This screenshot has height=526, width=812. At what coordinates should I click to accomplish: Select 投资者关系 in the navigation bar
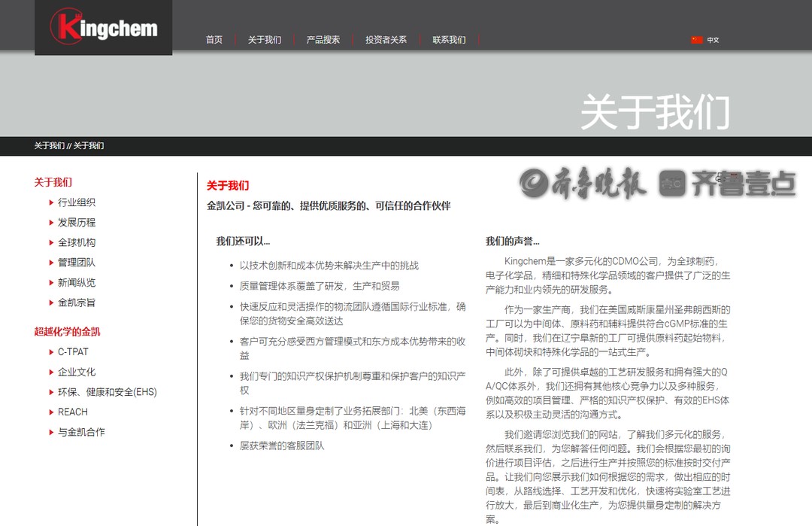(386, 40)
